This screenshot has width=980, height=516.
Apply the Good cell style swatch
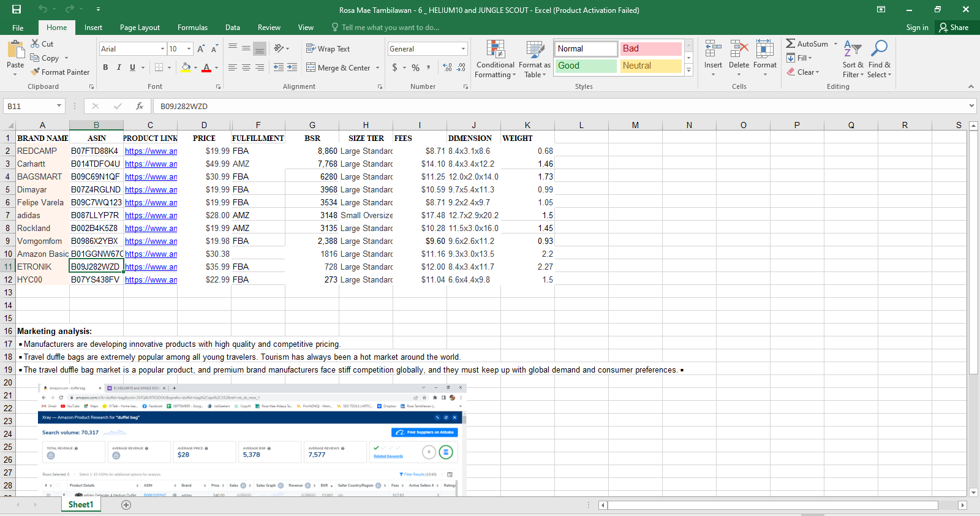click(x=586, y=66)
